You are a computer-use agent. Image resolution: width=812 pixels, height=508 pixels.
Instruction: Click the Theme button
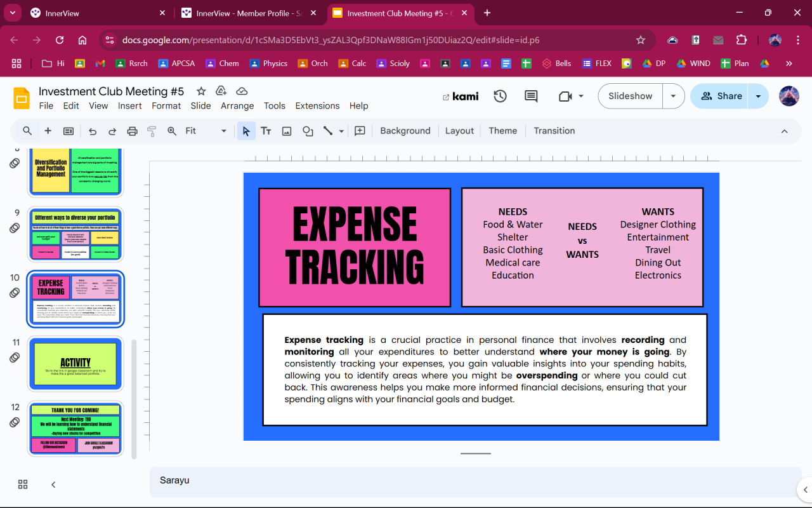(x=502, y=131)
